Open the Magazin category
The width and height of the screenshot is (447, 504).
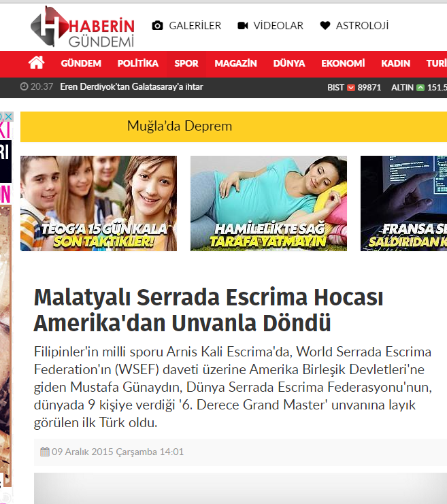tap(235, 63)
